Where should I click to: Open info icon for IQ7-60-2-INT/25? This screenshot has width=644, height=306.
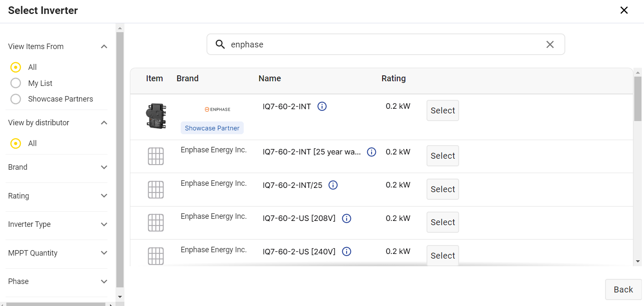click(333, 185)
